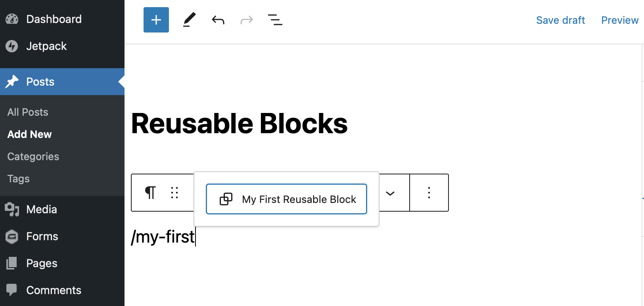644x306 pixels.
Task: Go to Add New under Posts
Action: pos(29,134)
